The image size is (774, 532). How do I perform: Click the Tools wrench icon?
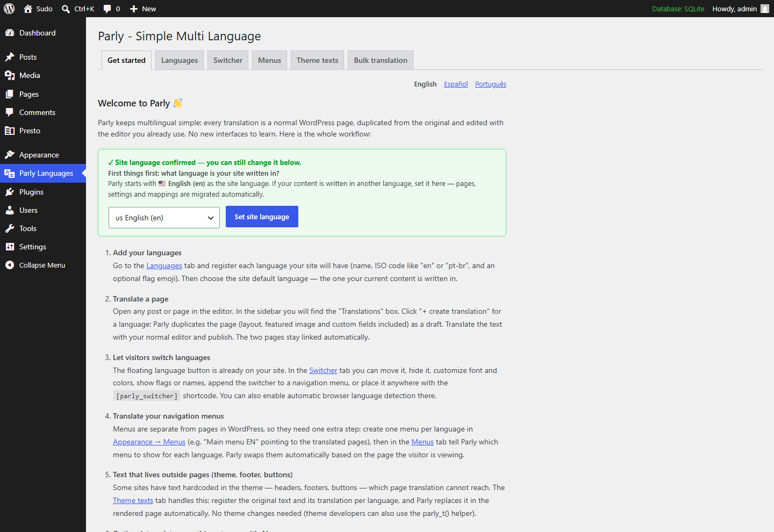point(10,228)
